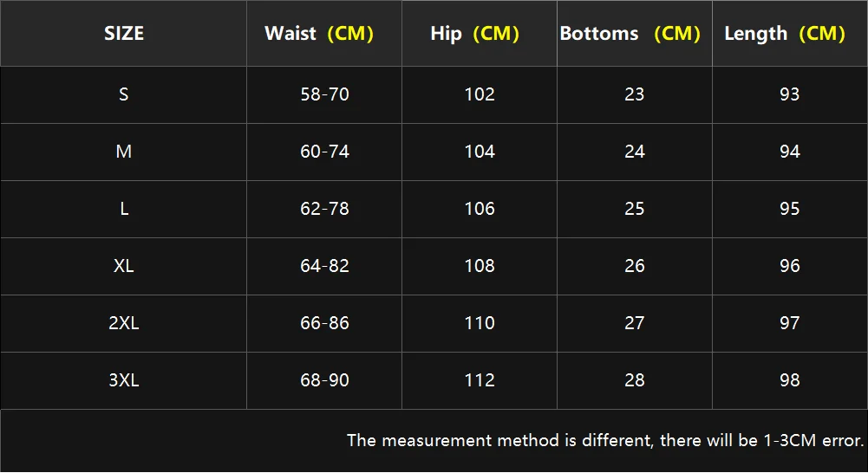
Task: Click the size L row label
Action: pos(124,209)
